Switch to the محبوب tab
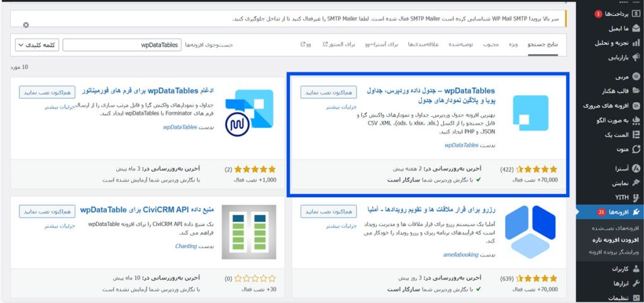This screenshot has width=644, height=303. 491,44
